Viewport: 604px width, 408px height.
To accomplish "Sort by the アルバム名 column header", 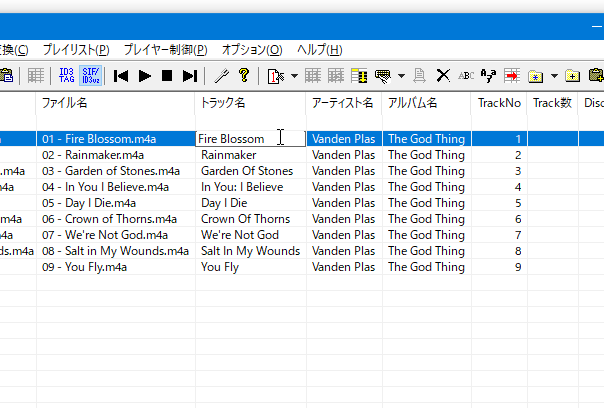I will click(426, 103).
